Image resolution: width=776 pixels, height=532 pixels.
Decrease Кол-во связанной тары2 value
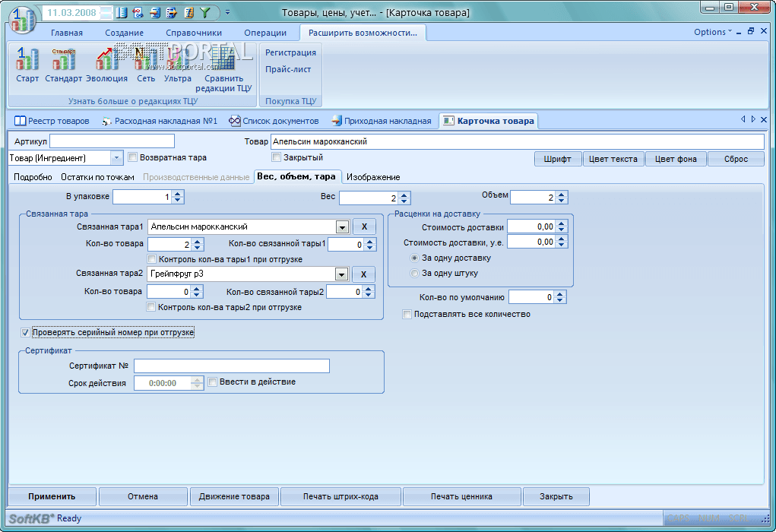(x=368, y=296)
